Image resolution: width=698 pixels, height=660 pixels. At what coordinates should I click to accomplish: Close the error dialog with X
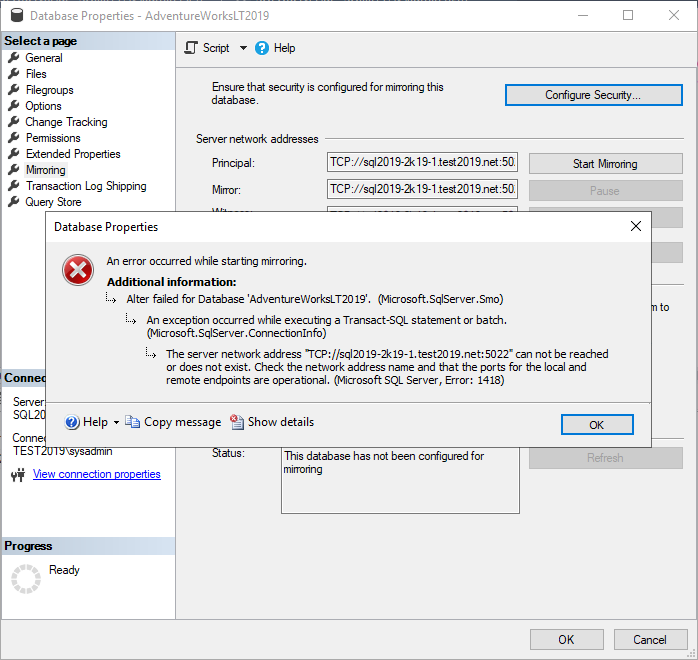[636, 226]
